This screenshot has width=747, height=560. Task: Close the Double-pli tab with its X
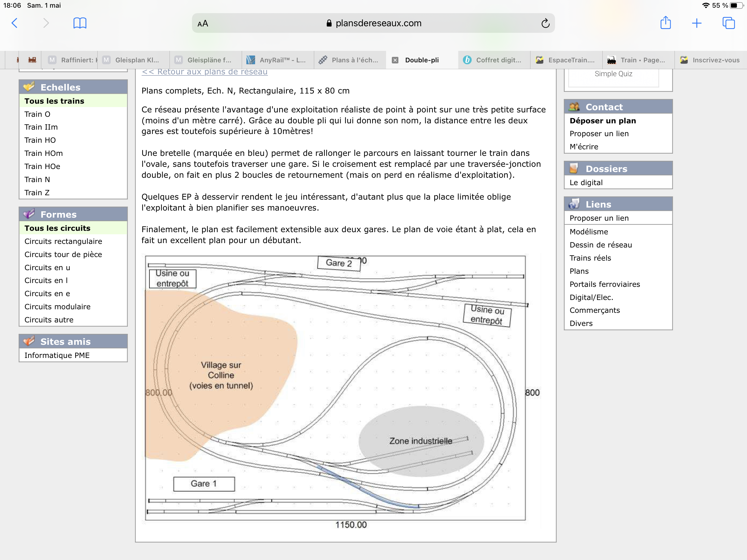click(x=395, y=60)
